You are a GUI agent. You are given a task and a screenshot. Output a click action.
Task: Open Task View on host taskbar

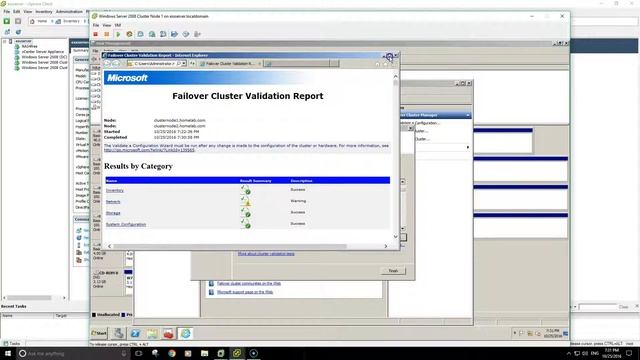[x=139, y=353]
